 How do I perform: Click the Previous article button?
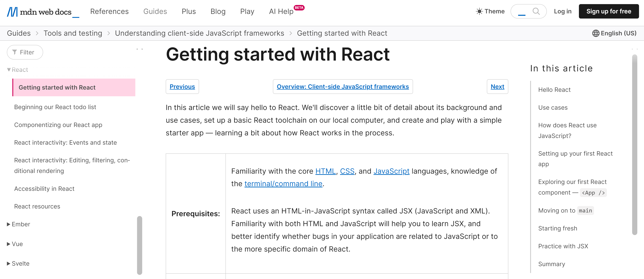click(182, 87)
